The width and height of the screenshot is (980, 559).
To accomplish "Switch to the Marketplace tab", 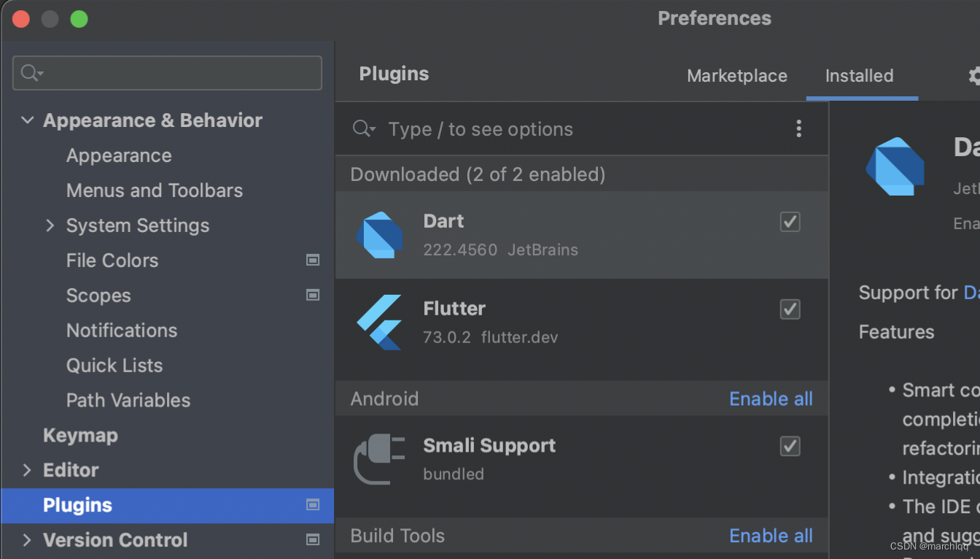I will click(x=737, y=76).
